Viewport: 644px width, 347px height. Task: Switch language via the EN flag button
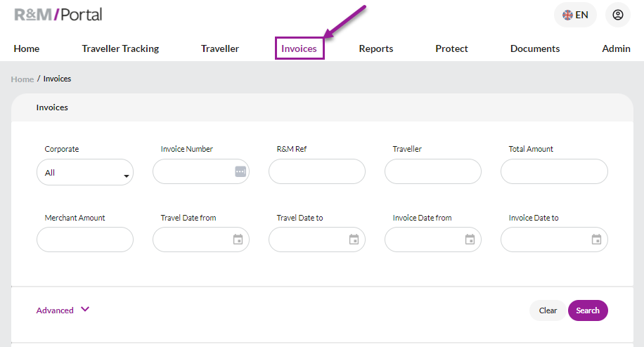click(575, 15)
